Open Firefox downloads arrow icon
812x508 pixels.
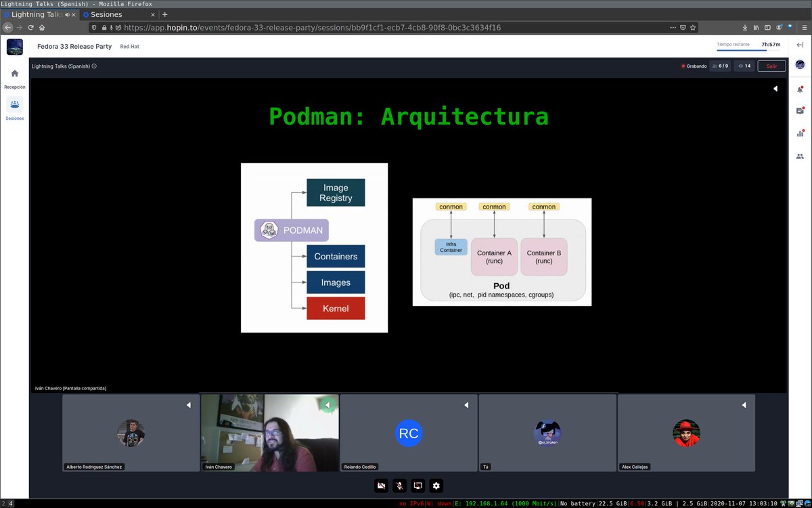(745, 28)
